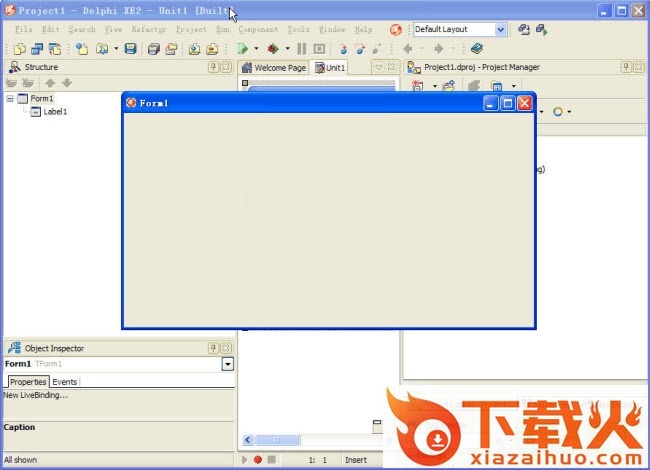Click the Save All toolbar icon
650x470 pixels.
pos(153,49)
